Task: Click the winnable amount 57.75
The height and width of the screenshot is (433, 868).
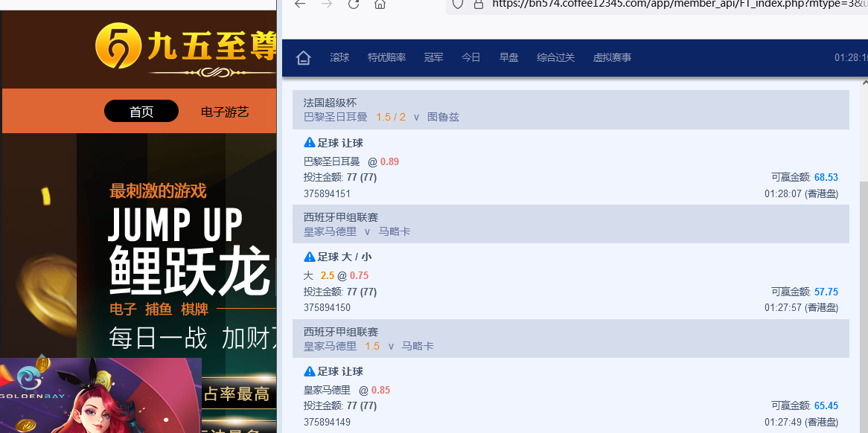Action: tap(826, 292)
